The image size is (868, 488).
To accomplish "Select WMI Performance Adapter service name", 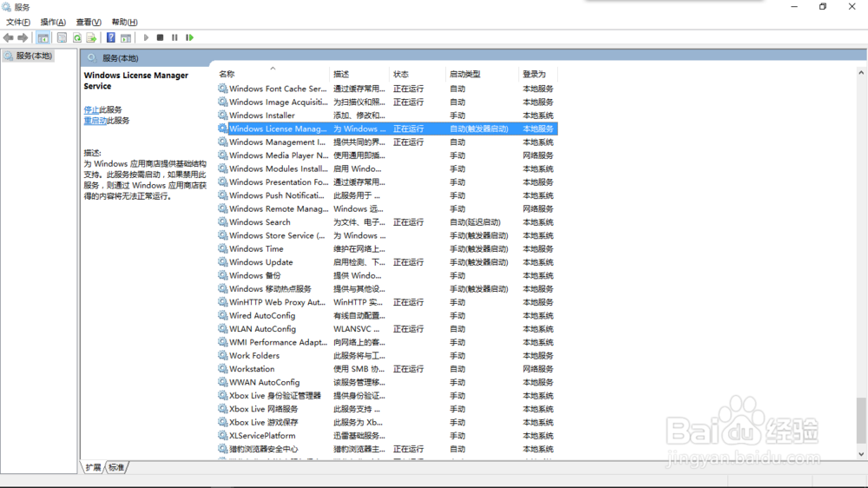I will click(x=279, y=342).
